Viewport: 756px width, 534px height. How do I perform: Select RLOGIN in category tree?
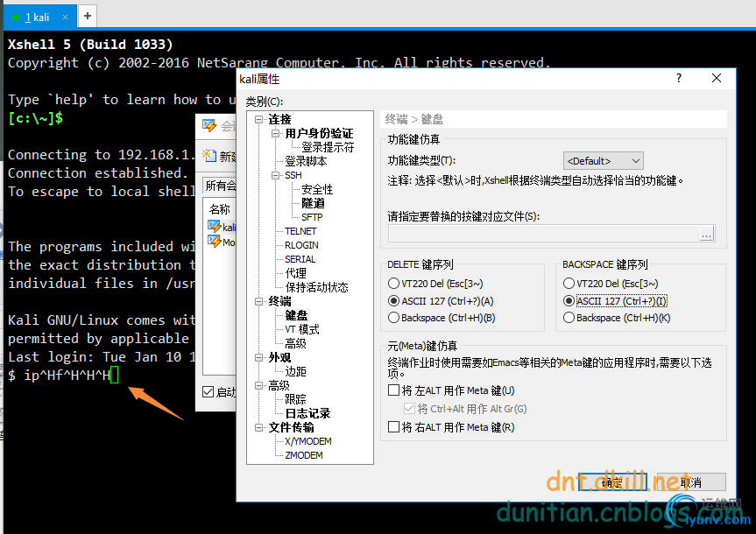coord(301,245)
